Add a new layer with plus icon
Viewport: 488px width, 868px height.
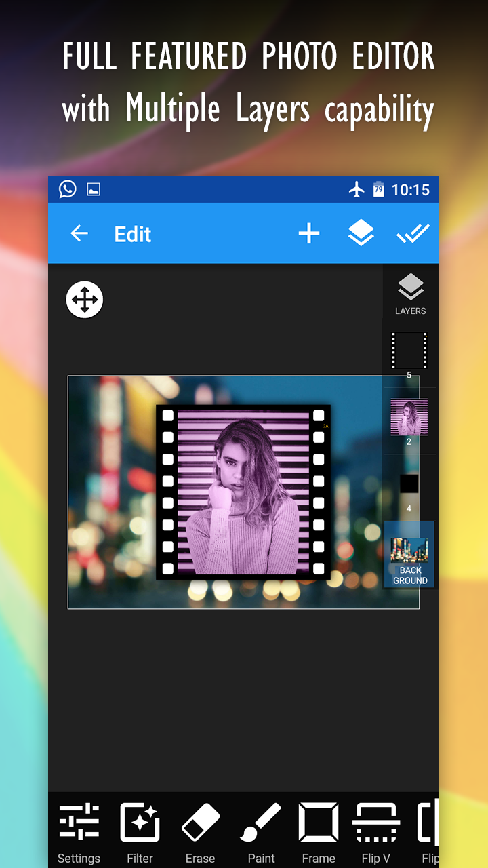[x=309, y=234]
